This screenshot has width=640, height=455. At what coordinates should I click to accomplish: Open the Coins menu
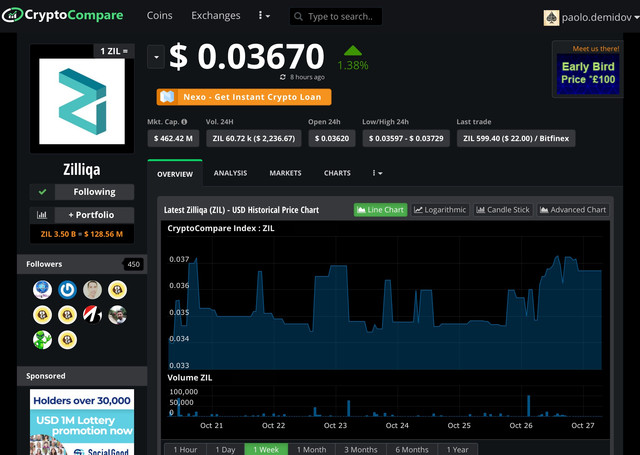(160, 16)
